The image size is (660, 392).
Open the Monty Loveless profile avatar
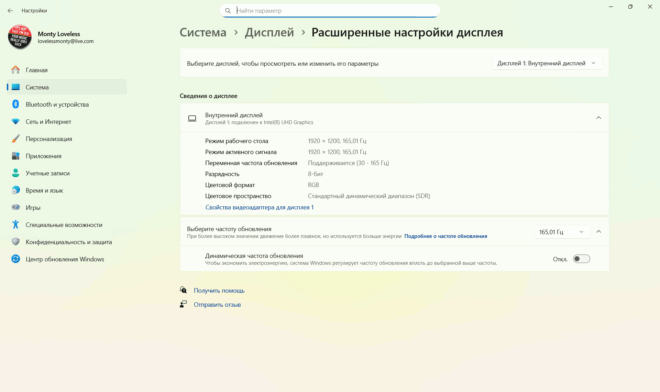coord(19,37)
